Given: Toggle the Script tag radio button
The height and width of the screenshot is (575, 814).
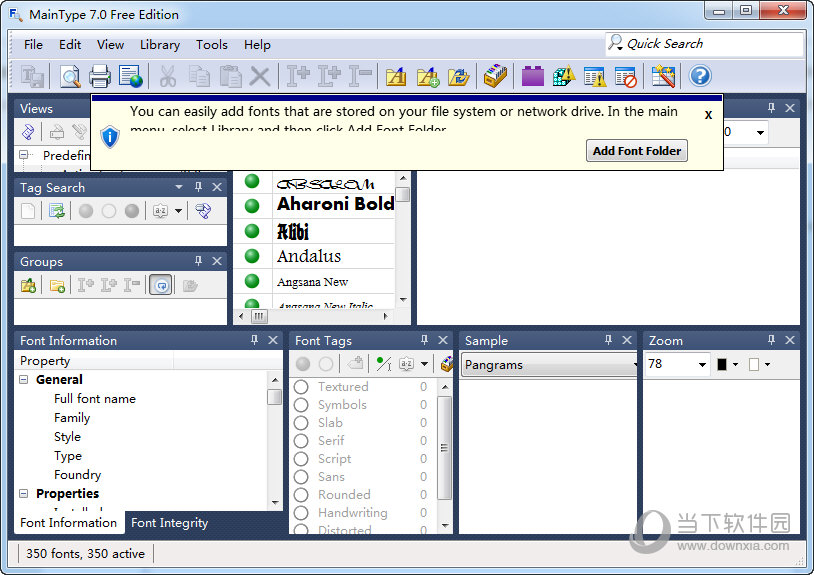Looking at the screenshot, I should 301,459.
